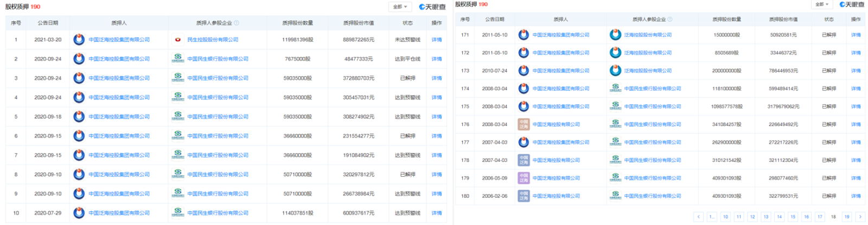
Task: Go to next page with right arrow
Action: coord(860,217)
